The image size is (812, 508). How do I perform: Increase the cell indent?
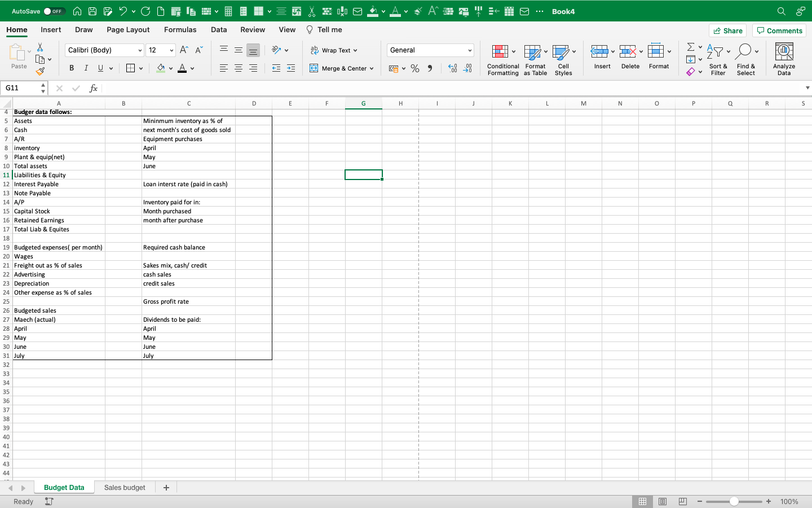[291, 68]
